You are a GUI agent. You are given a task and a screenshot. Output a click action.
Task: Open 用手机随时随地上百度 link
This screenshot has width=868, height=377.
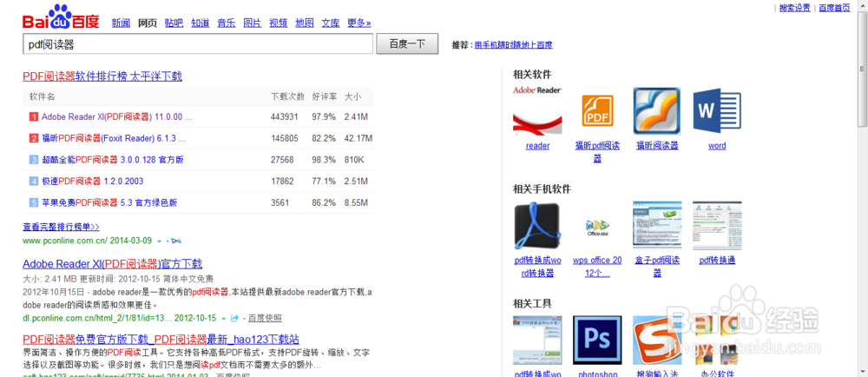[513, 45]
